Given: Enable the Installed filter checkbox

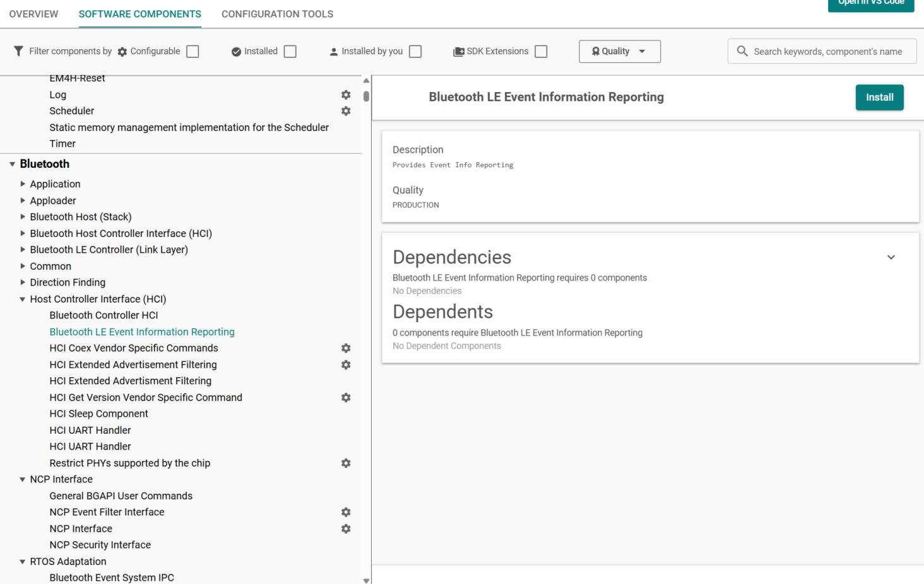Looking at the screenshot, I should click(x=290, y=52).
